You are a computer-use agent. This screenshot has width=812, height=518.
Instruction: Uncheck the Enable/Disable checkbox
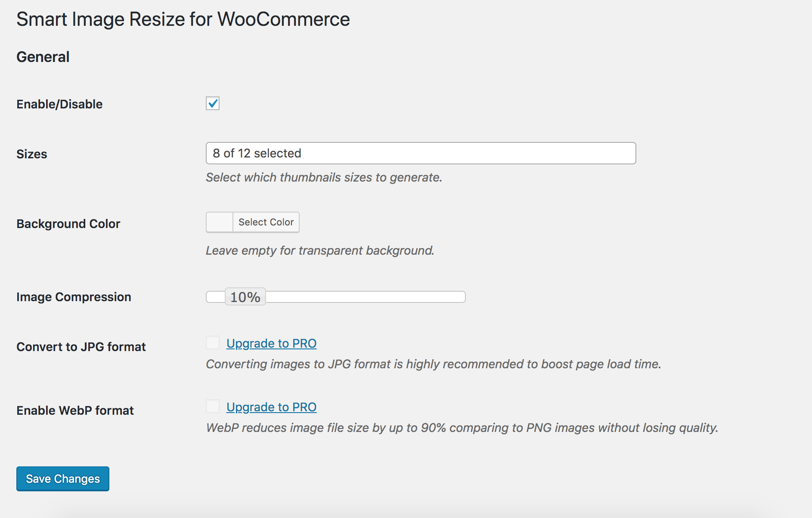(x=213, y=103)
